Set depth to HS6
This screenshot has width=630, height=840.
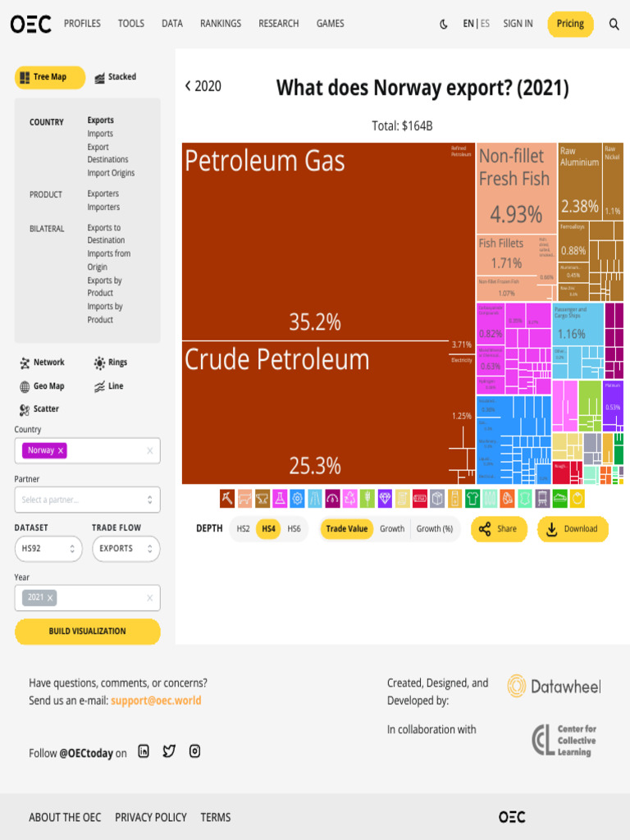coord(294,529)
